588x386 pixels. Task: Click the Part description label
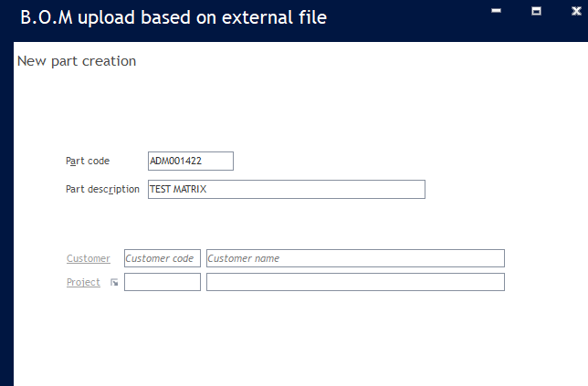(x=102, y=189)
